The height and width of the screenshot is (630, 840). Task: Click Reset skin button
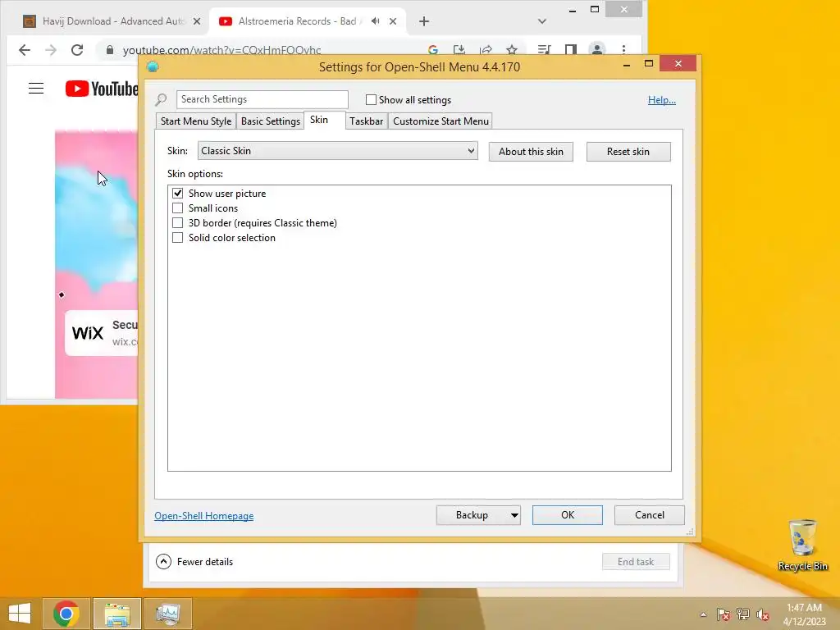(628, 152)
